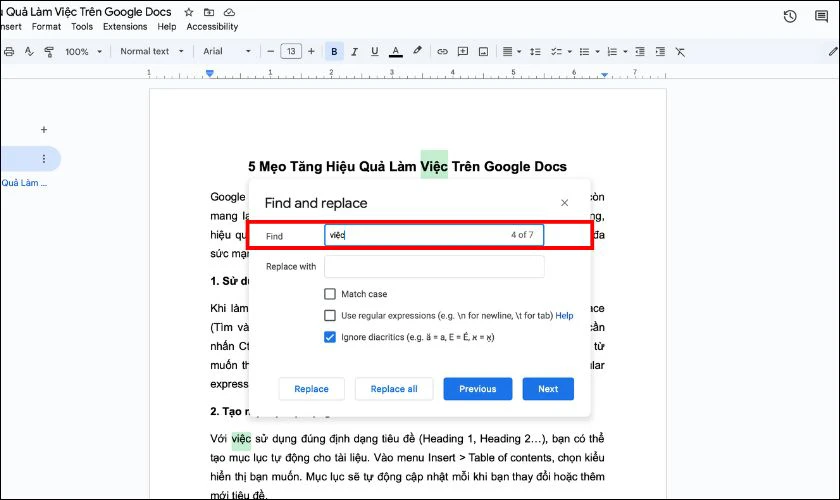
Task: Click the checklist icon
Action: click(557, 51)
